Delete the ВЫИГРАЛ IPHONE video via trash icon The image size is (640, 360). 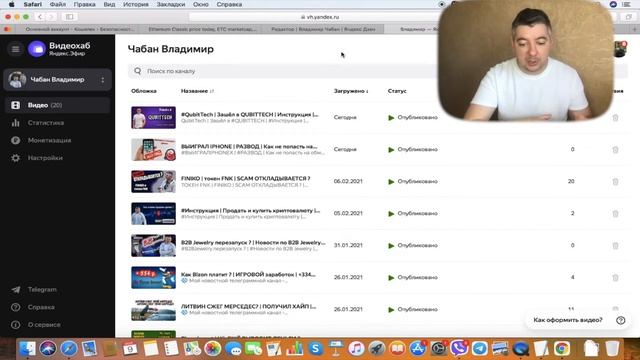pos(615,149)
